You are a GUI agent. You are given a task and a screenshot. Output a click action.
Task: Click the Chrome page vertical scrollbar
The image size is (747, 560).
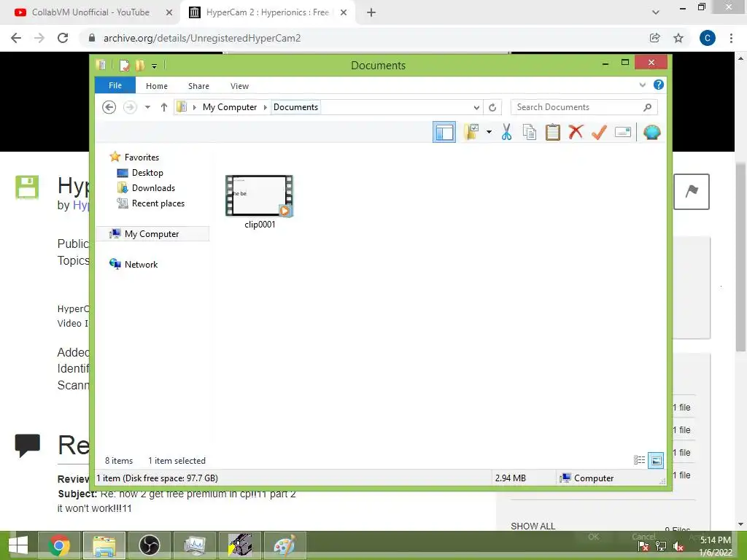pyautogui.click(x=741, y=257)
